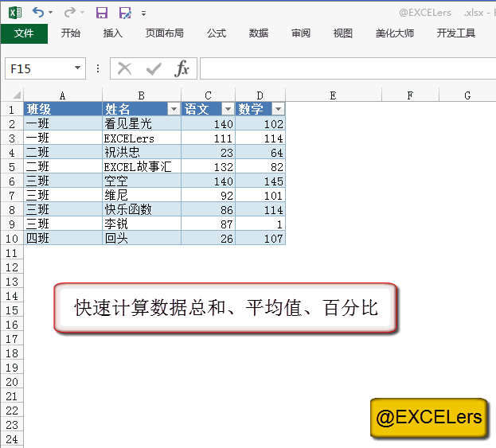Viewport: 496px width, 448px height.
Task: Open the 数学 column filter dropdown
Action: click(x=278, y=109)
